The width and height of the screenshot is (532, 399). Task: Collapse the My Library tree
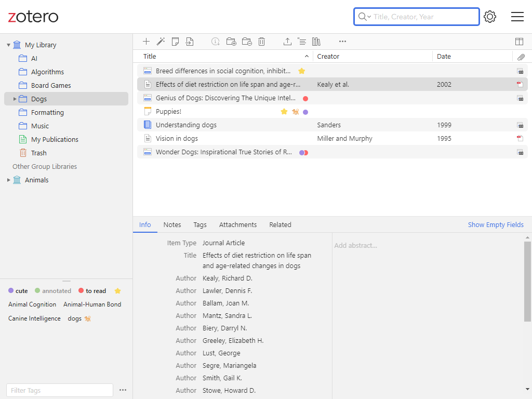[8, 45]
